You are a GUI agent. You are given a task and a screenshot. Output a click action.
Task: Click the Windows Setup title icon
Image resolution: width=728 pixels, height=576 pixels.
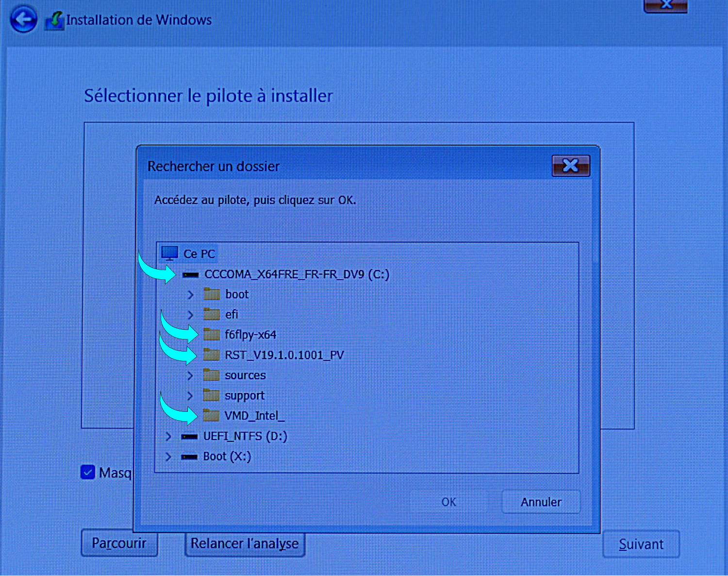click(54, 20)
